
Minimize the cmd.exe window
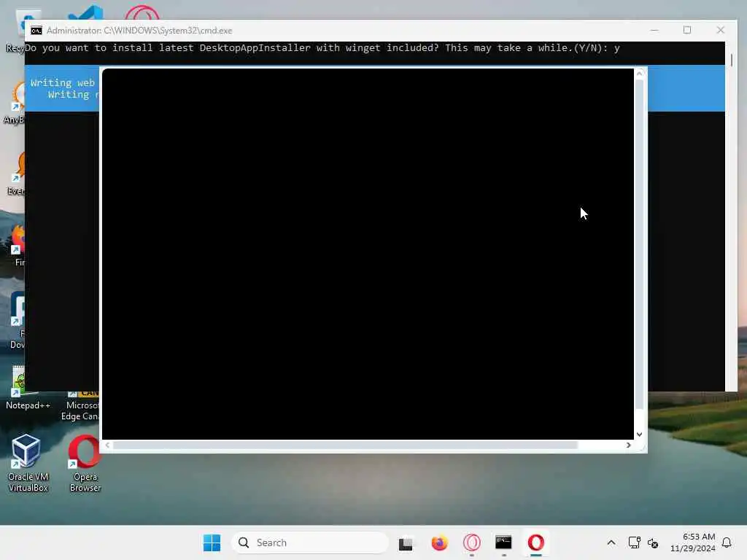click(x=654, y=30)
